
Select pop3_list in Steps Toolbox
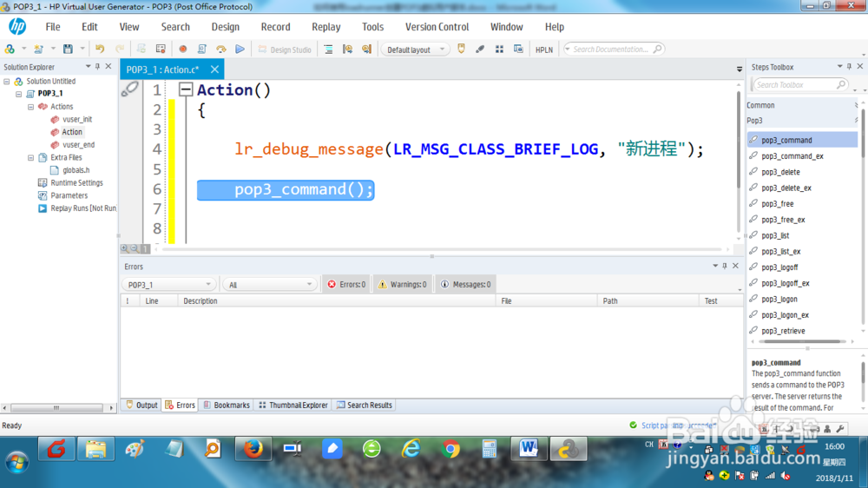[775, 236]
